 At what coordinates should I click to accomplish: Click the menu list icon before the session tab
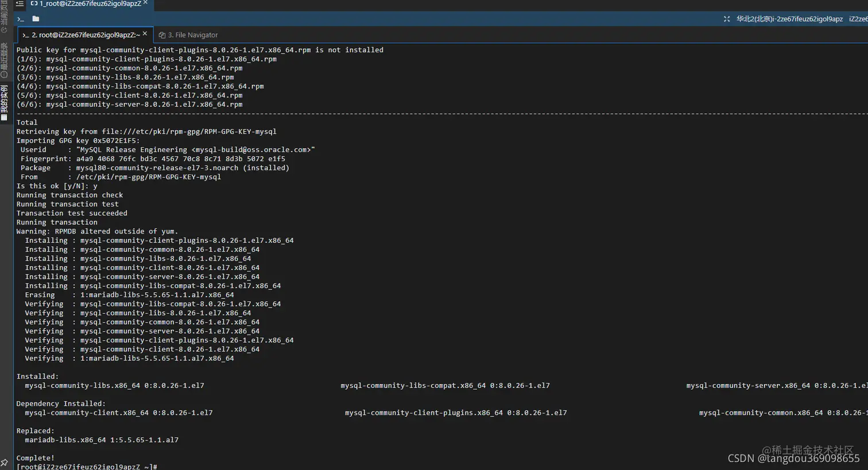(20, 3)
